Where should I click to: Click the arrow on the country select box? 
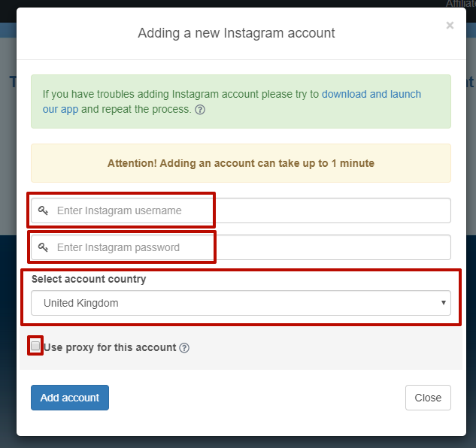tap(443, 303)
